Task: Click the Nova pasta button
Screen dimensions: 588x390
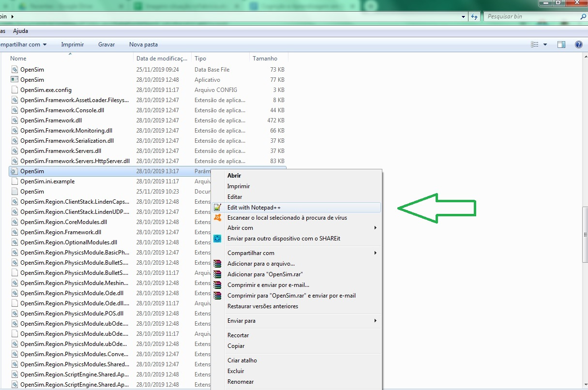Action: (143, 45)
